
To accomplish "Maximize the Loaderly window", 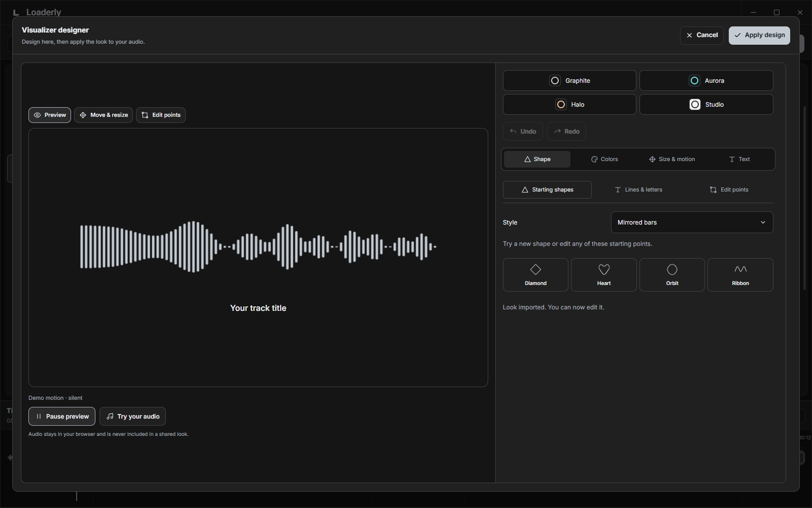I will pos(776,12).
